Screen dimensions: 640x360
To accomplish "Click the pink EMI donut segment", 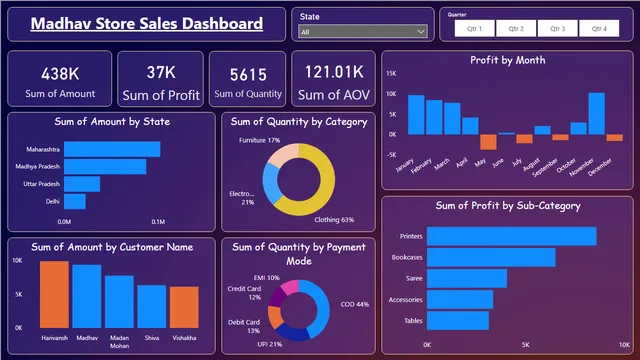I will (x=290, y=286).
